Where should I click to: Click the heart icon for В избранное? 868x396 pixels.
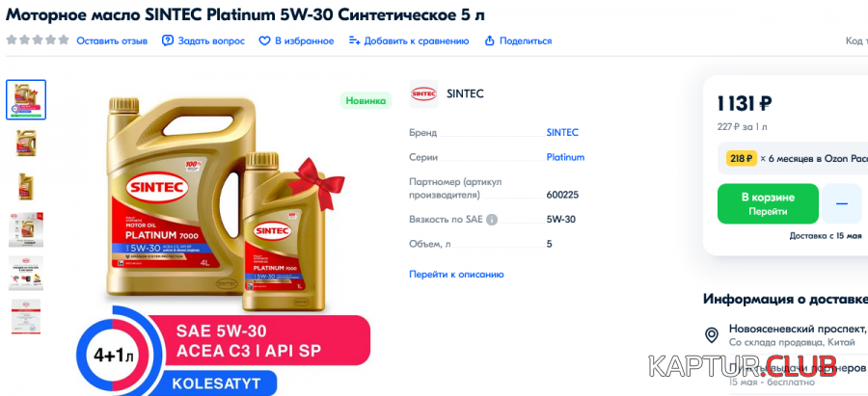tap(264, 40)
